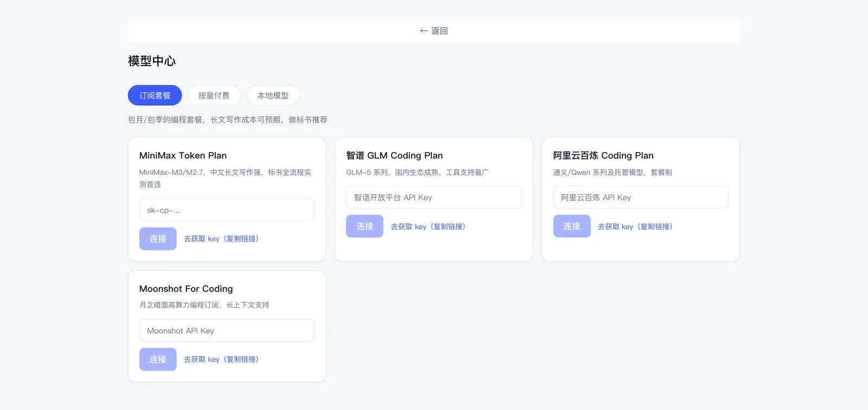Click the 通义/Qwen 系列 description text

click(x=612, y=172)
